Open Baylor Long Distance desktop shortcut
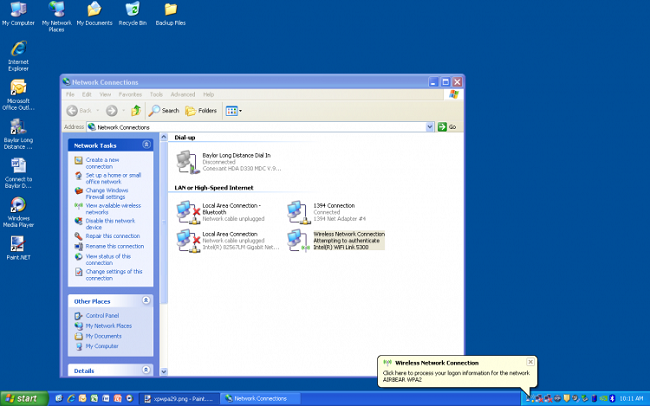 click(x=18, y=134)
